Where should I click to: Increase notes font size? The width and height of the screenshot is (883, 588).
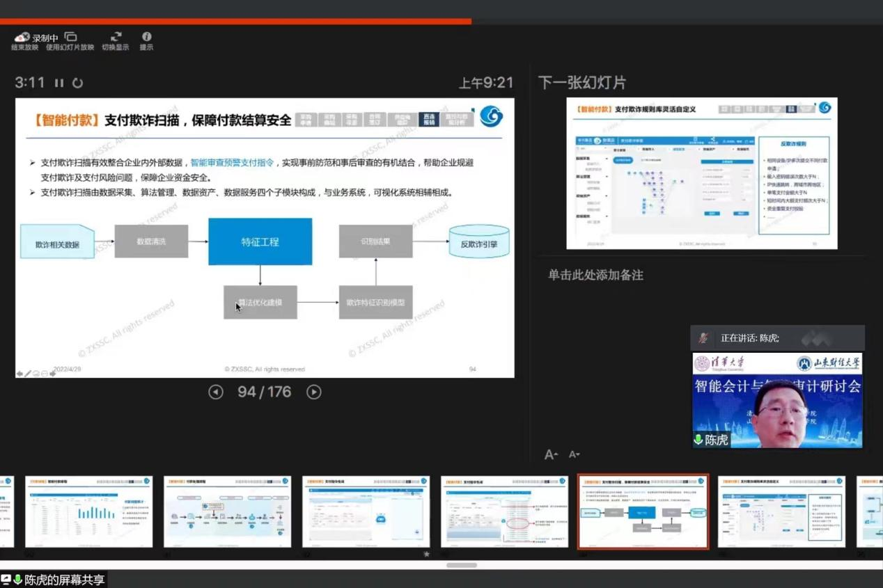(551, 454)
